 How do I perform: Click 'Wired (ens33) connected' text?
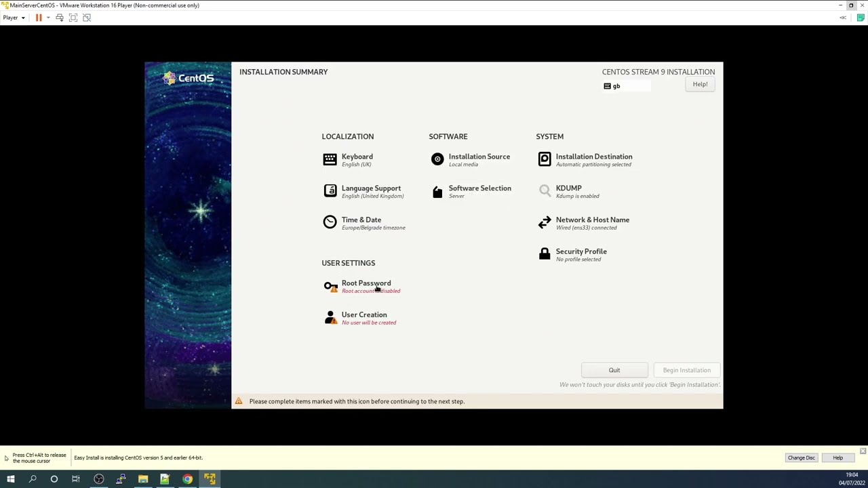point(587,228)
